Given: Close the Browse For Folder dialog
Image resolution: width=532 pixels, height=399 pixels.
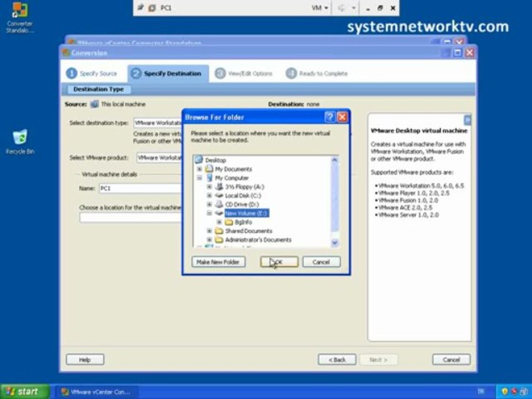Looking at the screenshot, I should click(342, 117).
